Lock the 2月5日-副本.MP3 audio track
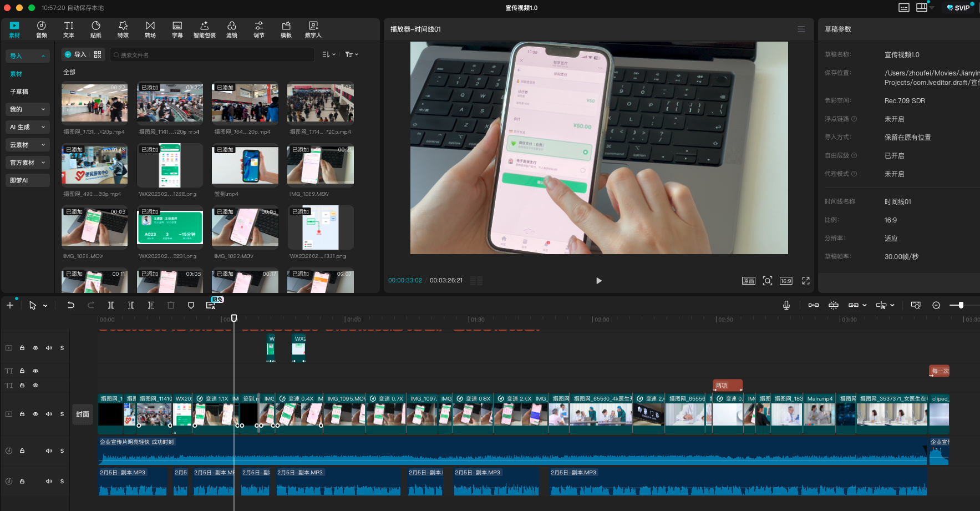The height and width of the screenshot is (511, 980). point(22,481)
